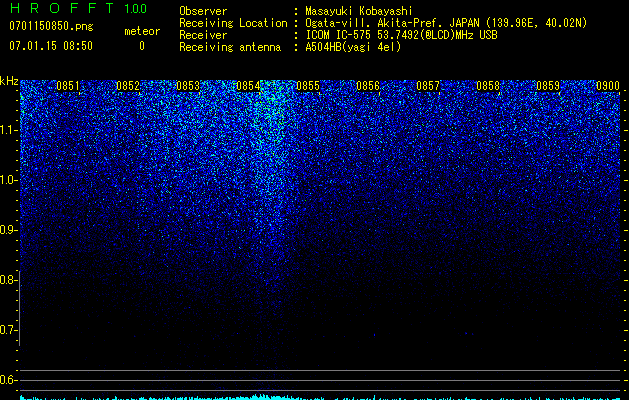Image resolution: width=629 pixels, height=400 pixels.
Task: Click the date stamp 07.01.15 08:50
Action: coord(51,46)
